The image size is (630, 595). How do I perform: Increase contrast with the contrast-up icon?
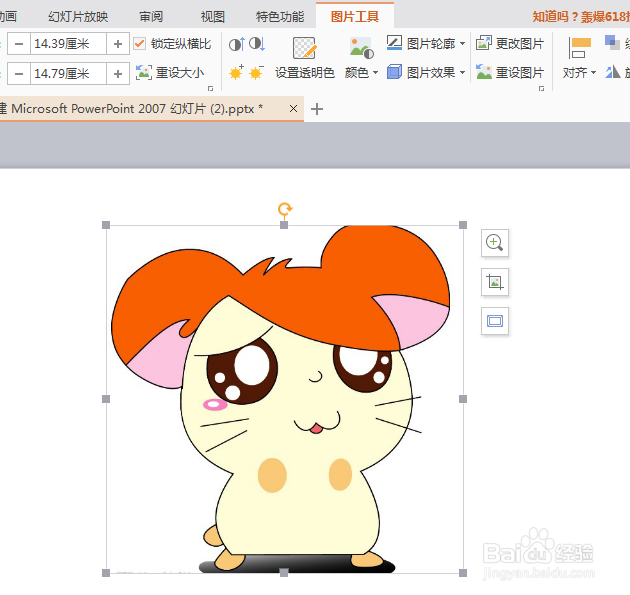[237, 44]
